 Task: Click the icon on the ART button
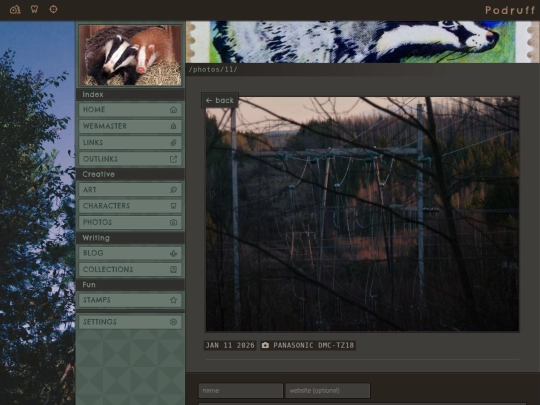tap(173, 189)
